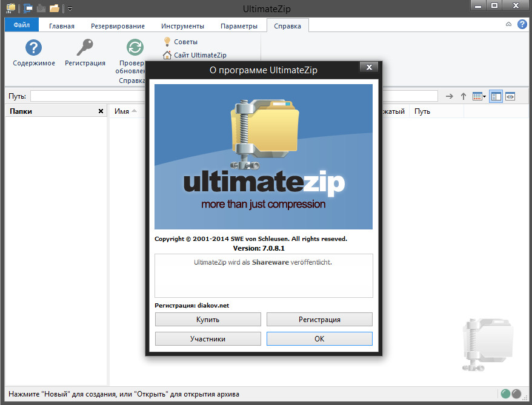The height and width of the screenshot is (405, 532).
Task: Open Сайт UltimateZip home link
Action: (195, 55)
